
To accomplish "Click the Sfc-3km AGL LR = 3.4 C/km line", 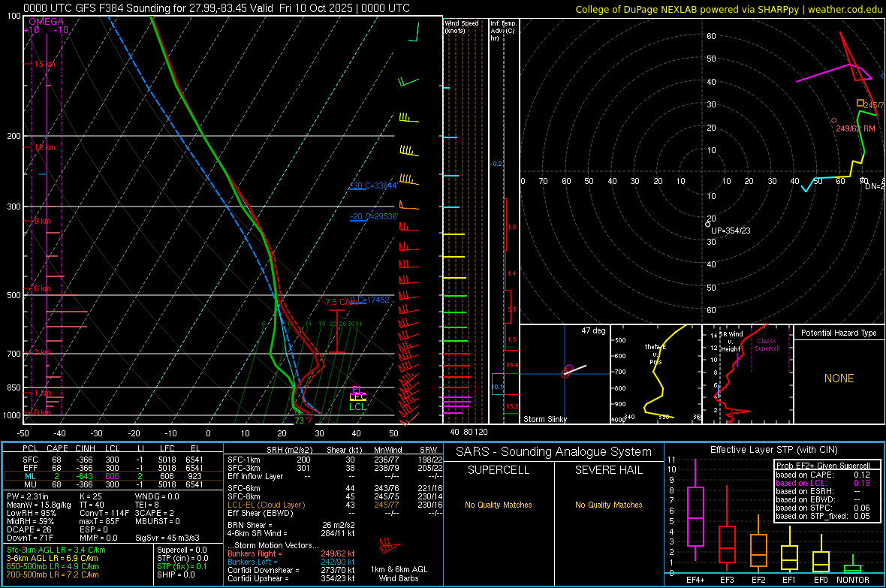I will click(56, 550).
